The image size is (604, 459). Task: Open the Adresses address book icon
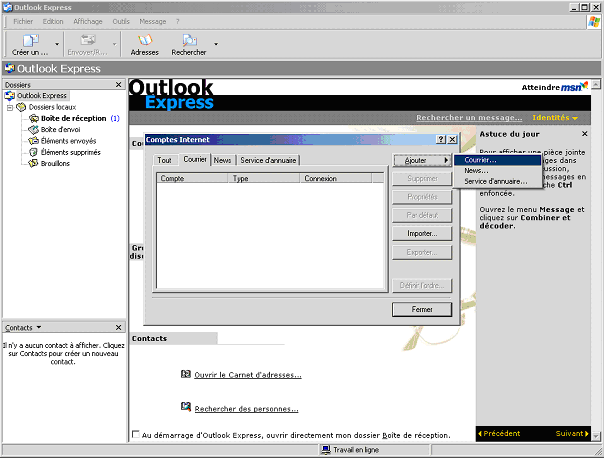[x=144, y=40]
